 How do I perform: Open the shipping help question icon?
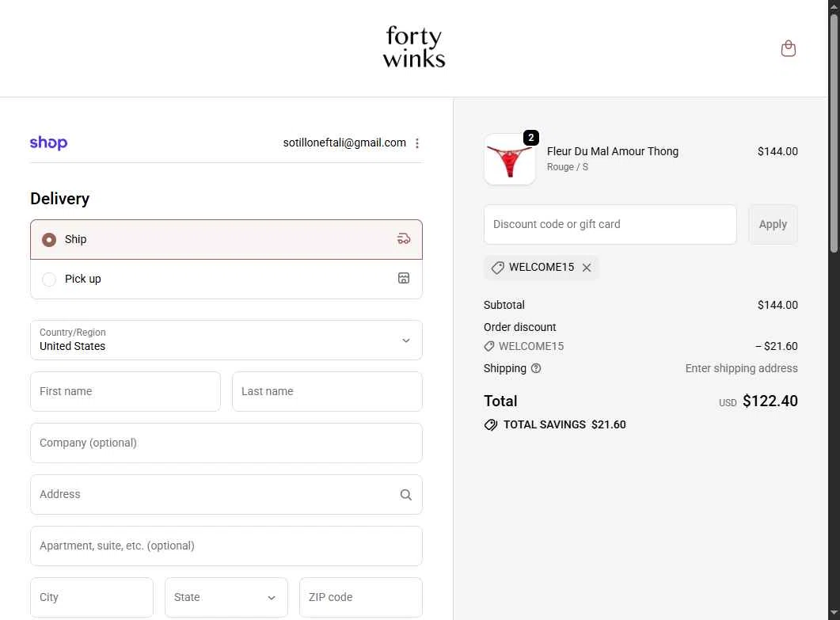pos(536,368)
